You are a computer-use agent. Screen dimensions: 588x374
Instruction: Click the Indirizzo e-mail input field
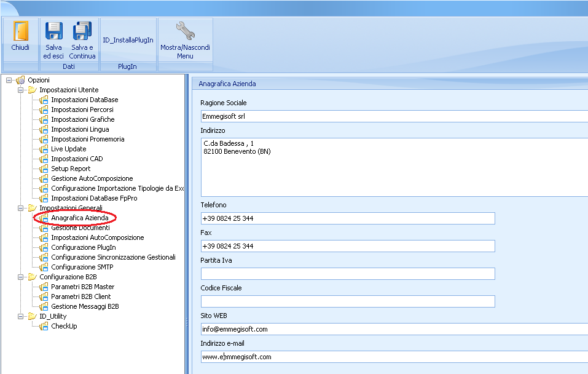coord(394,357)
